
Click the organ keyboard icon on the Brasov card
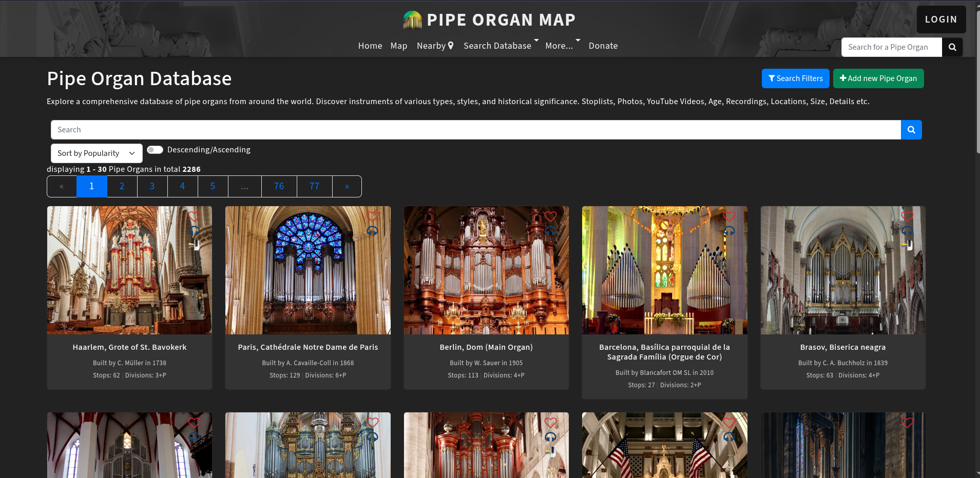908,245
